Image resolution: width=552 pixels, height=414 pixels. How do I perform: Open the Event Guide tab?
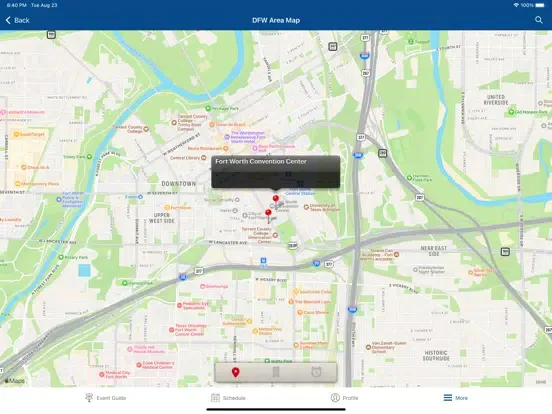(106, 398)
